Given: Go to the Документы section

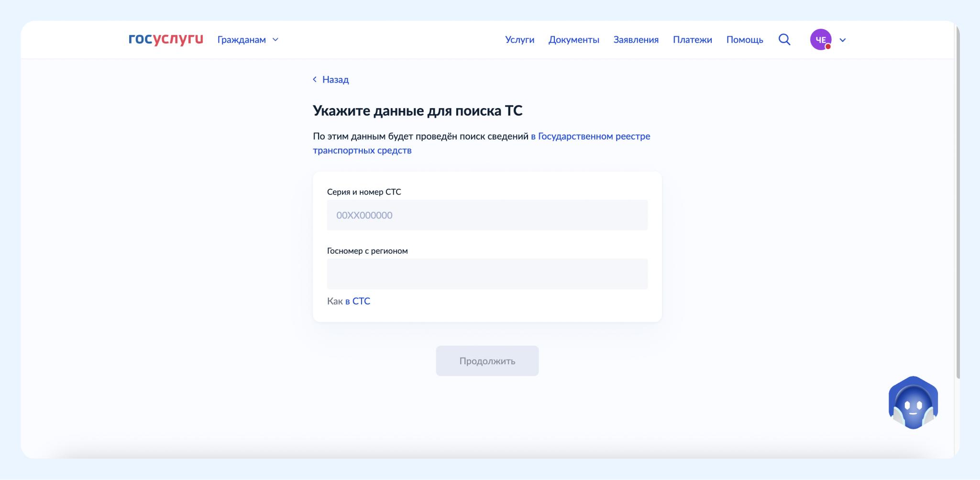Looking at the screenshot, I should tap(573, 40).
